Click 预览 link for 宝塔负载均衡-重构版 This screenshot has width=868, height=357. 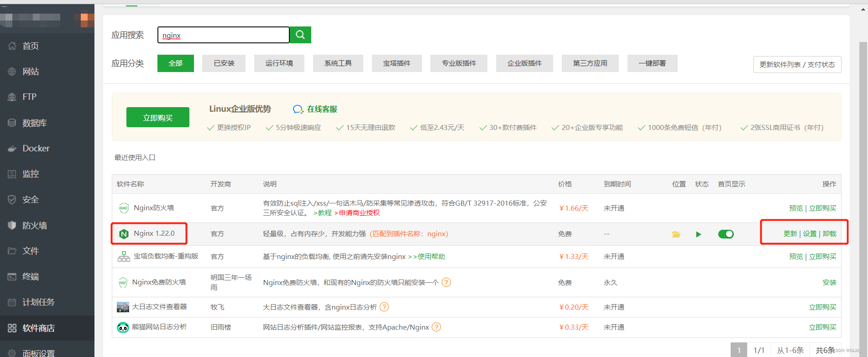[x=796, y=257]
